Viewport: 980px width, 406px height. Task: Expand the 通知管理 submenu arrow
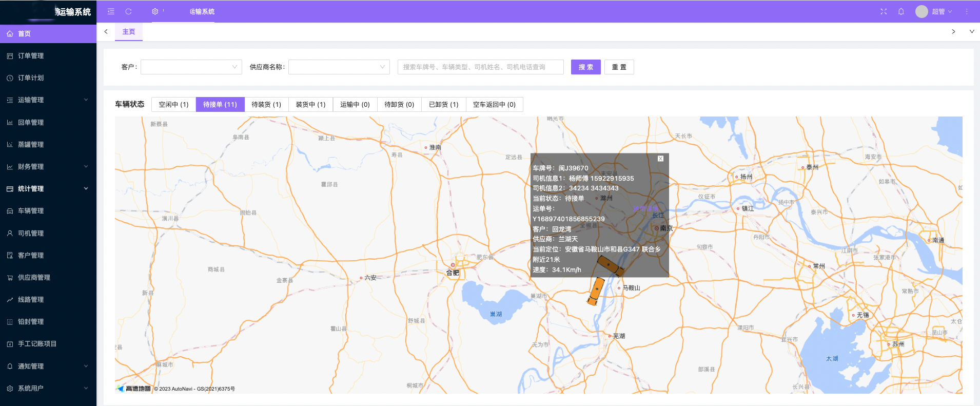click(86, 366)
